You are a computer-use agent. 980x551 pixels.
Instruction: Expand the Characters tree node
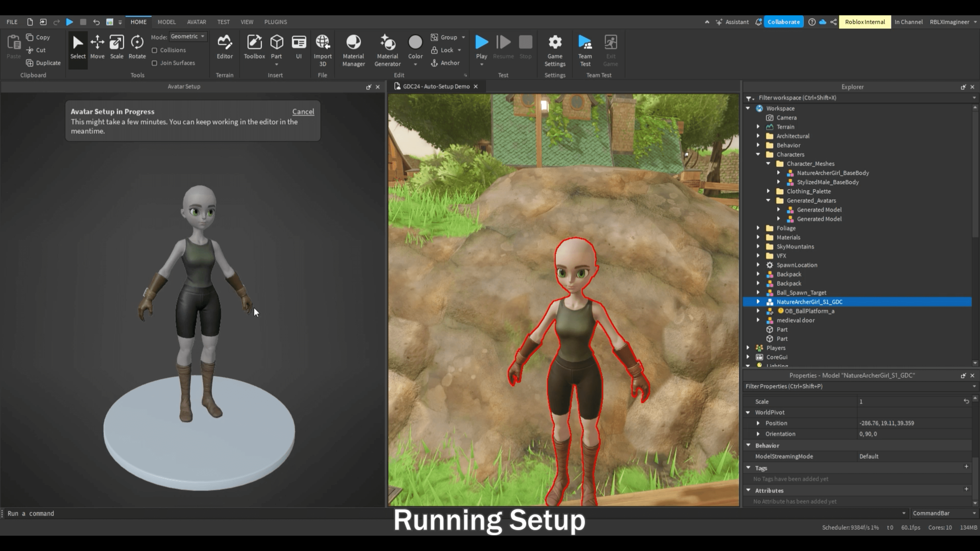(758, 154)
